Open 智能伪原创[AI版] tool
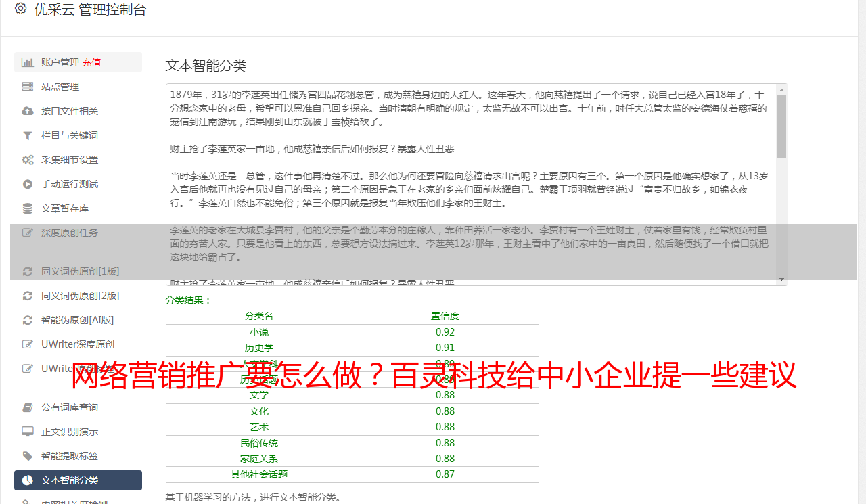This screenshot has height=504, width=866. point(78,320)
